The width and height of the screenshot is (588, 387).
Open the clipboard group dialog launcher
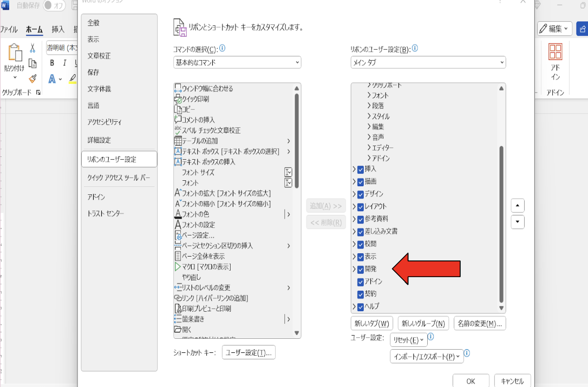click(x=38, y=92)
